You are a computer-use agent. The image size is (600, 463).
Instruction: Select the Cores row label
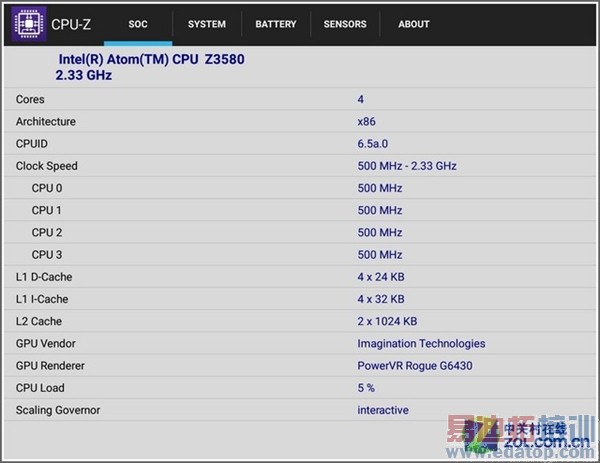[x=30, y=99]
